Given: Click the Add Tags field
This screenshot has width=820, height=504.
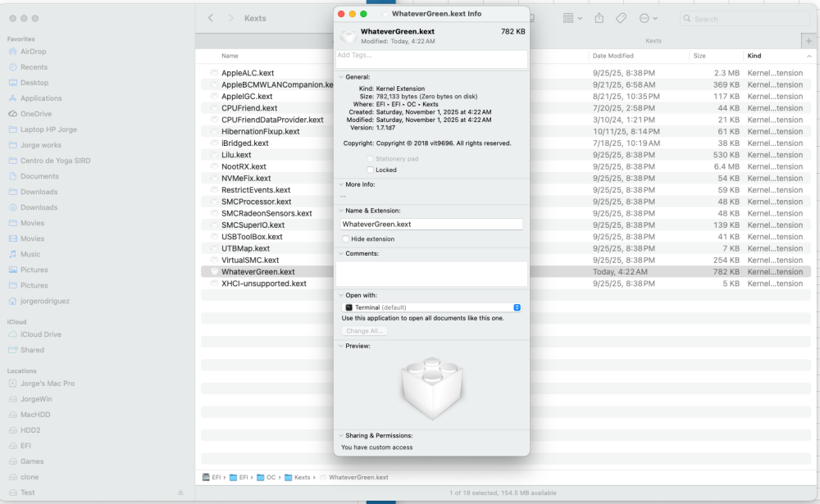Looking at the screenshot, I should (431, 59).
